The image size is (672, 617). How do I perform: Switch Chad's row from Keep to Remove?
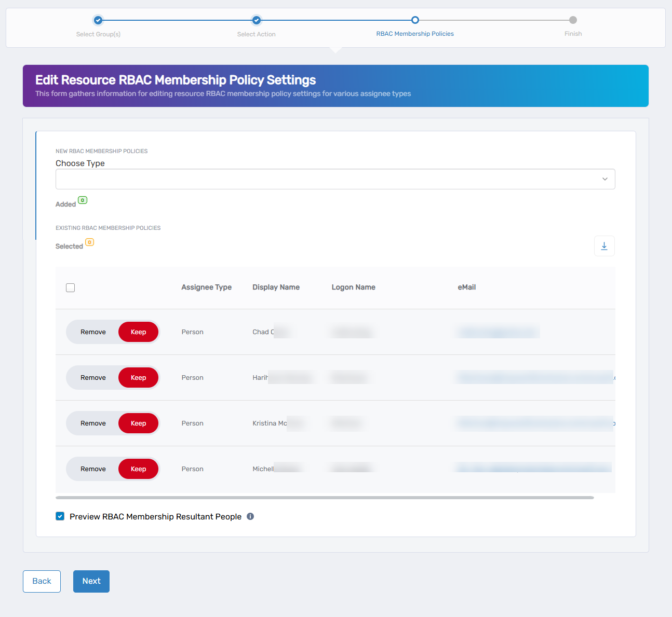pyautogui.click(x=93, y=332)
